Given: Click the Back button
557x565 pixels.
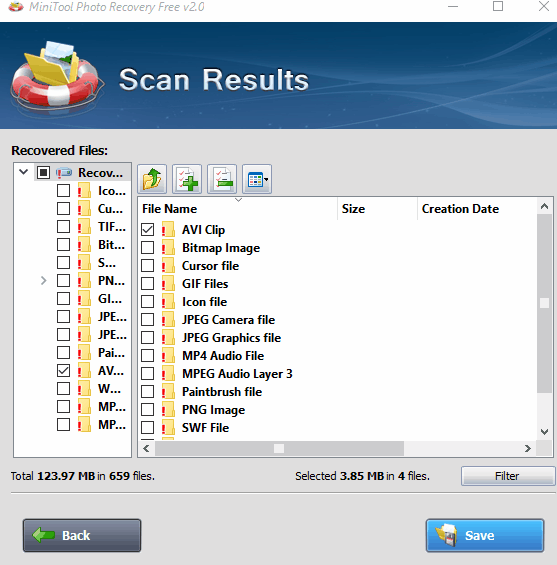Looking at the screenshot, I should tap(82, 535).
